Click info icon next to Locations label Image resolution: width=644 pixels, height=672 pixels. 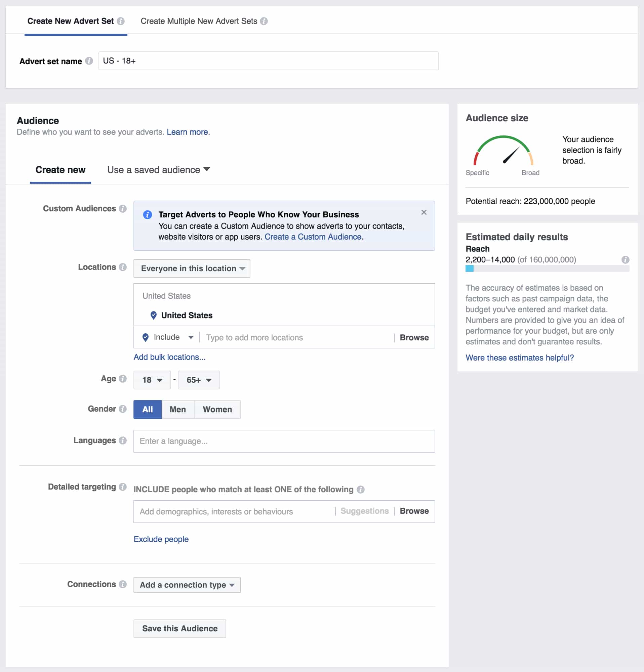(x=122, y=267)
